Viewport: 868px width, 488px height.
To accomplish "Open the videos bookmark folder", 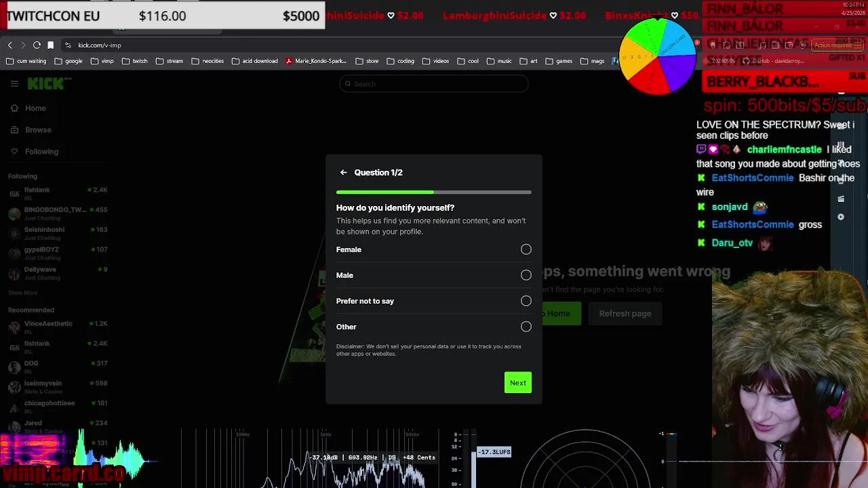I will 435,61.
